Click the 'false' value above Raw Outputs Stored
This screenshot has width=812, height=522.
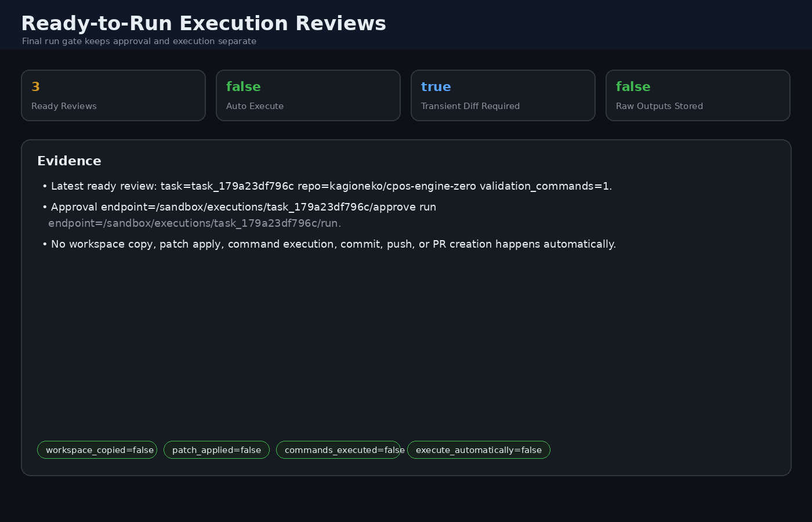(633, 86)
